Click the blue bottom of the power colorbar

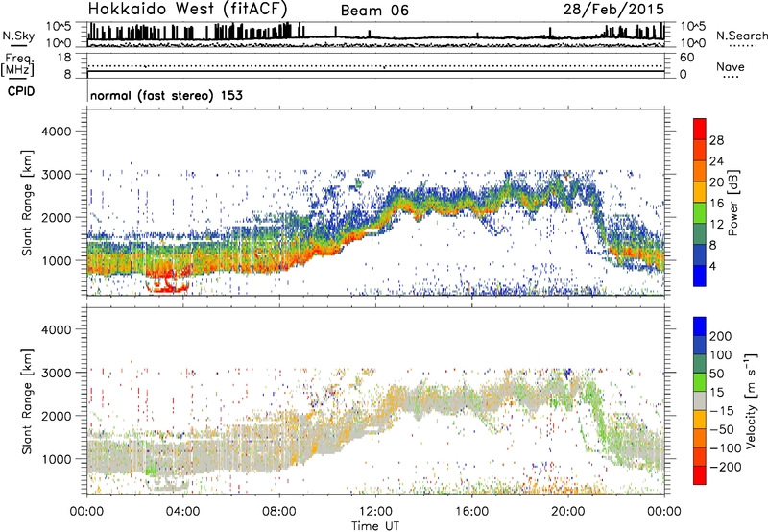tap(700, 276)
